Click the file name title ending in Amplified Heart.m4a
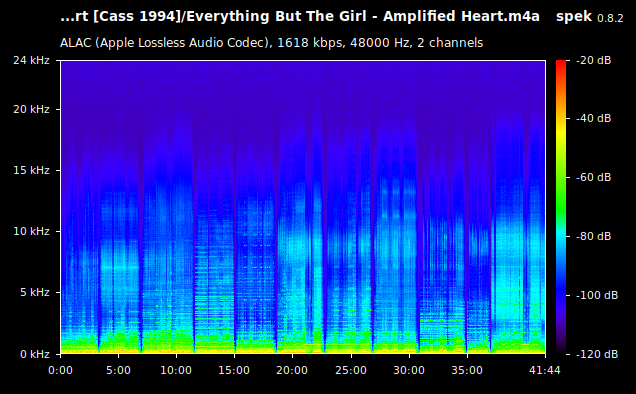Screen dimensions: 636x394 [x=300, y=17]
